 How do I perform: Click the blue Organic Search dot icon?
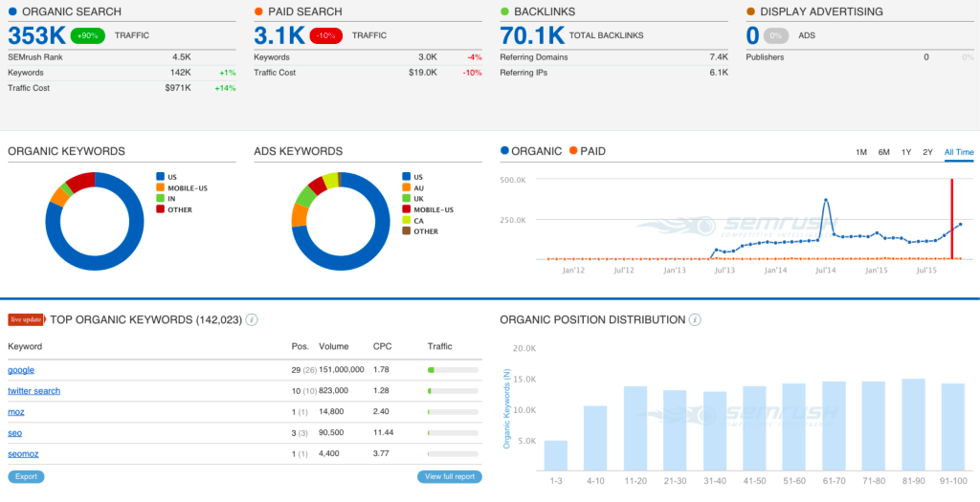pyautogui.click(x=12, y=11)
